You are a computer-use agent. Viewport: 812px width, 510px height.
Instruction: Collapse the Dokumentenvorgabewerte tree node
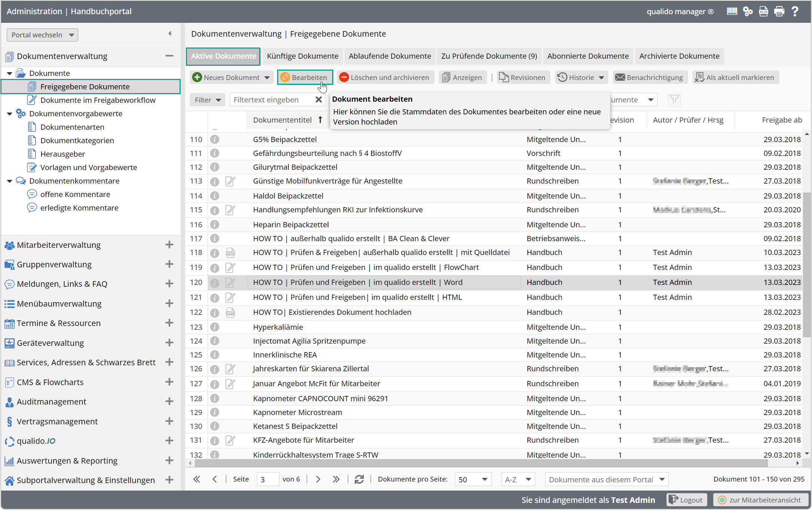[10, 114]
